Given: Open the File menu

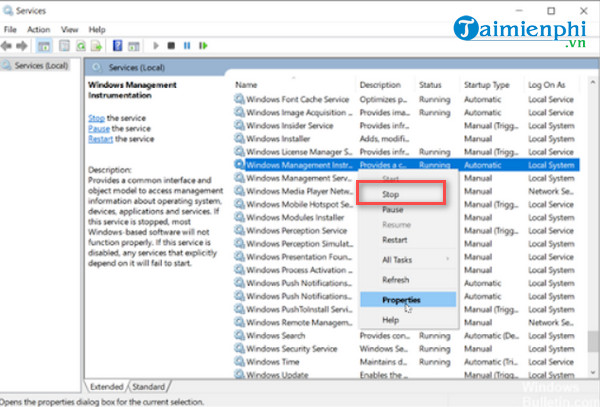Looking at the screenshot, I should click(10, 29).
